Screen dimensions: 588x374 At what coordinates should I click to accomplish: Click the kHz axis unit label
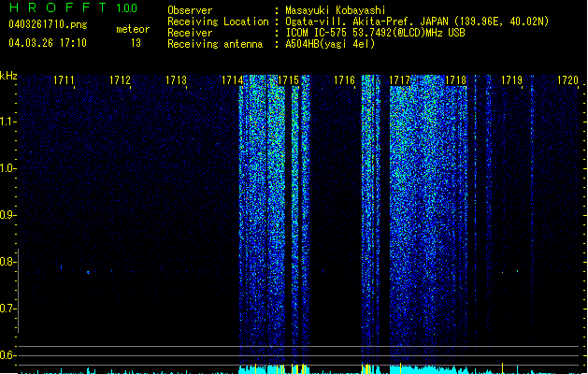[8, 76]
